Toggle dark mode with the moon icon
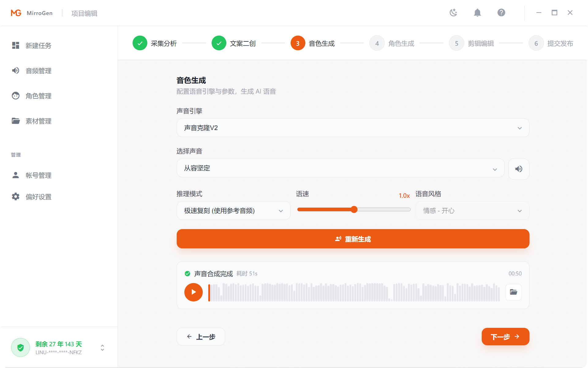Image resolution: width=588 pixels, height=368 pixels. (453, 13)
